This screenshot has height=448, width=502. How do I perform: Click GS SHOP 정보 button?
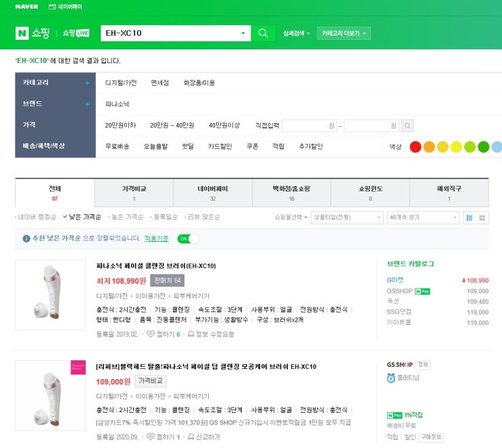click(x=423, y=365)
